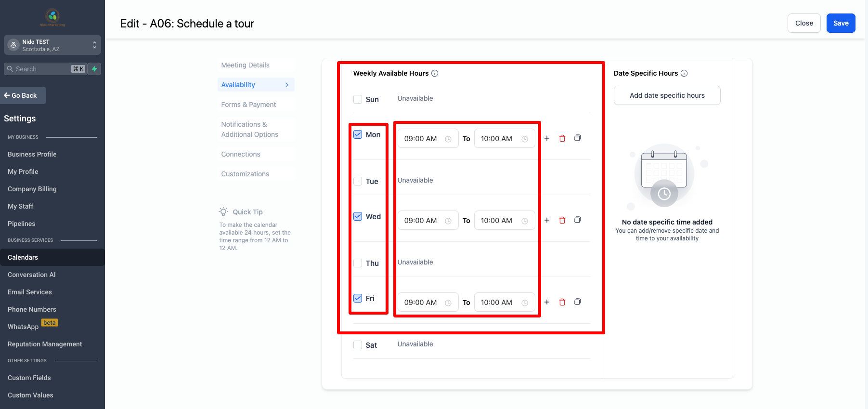This screenshot has width=868, height=409.
Task: Select the Availability section tab
Action: pyautogui.click(x=256, y=85)
